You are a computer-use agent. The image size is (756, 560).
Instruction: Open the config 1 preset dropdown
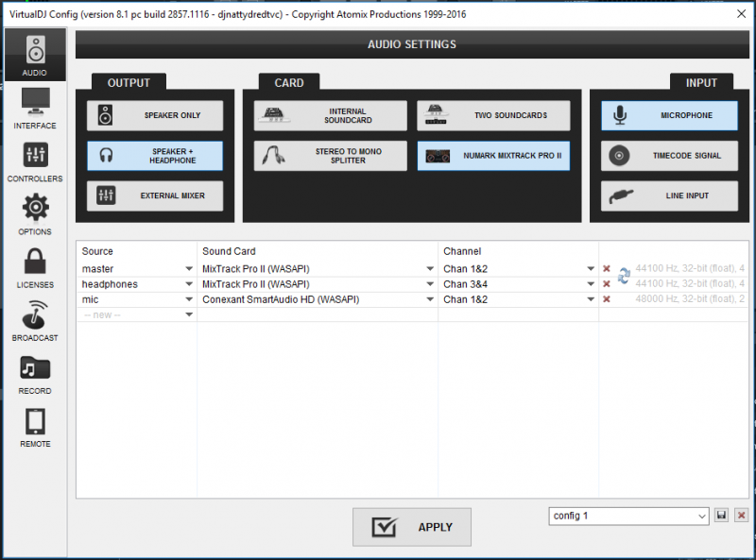click(628, 516)
